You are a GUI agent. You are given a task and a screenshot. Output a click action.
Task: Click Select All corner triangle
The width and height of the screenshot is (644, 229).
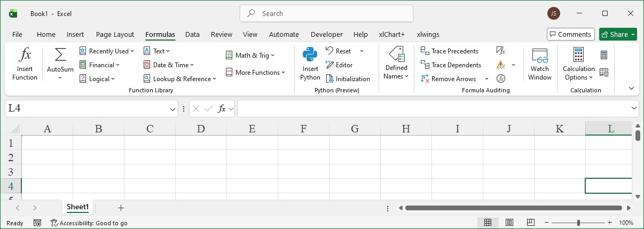pyautogui.click(x=13, y=128)
